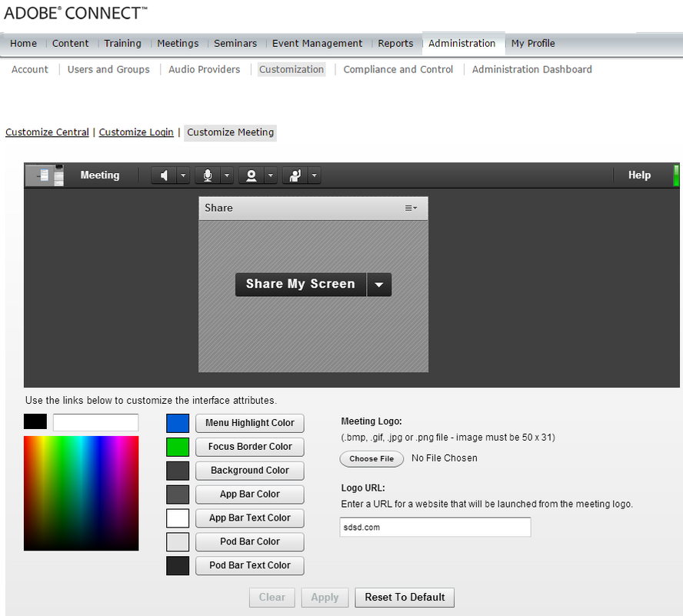Click the App Bar Color button

tap(249, 494)
